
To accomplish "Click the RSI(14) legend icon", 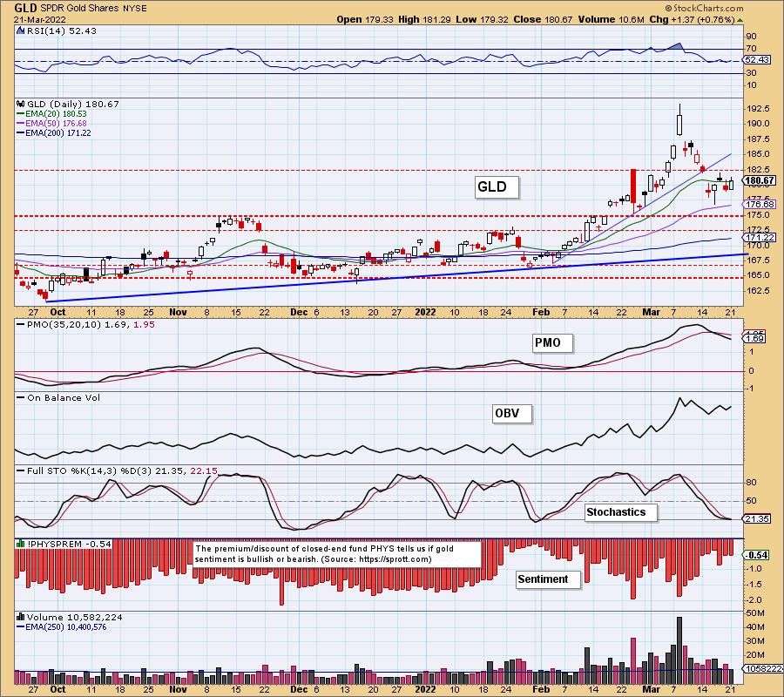I will click(20, 31).
